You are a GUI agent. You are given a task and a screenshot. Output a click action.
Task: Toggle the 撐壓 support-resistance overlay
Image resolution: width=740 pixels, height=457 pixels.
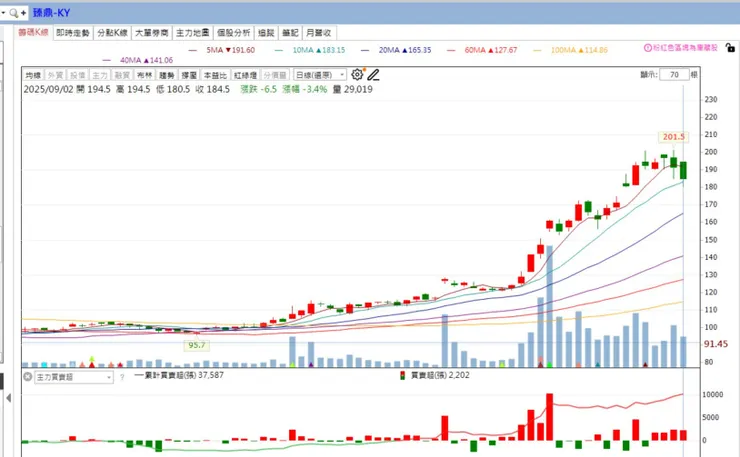tap(189, 75)
